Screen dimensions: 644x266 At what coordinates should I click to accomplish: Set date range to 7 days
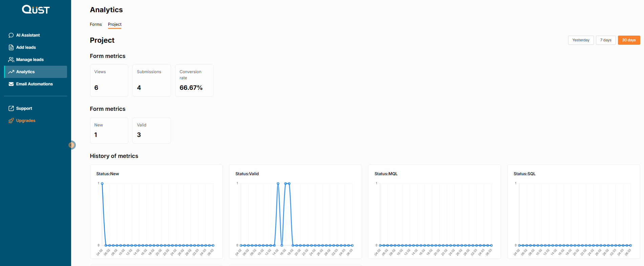pos(605,40)
